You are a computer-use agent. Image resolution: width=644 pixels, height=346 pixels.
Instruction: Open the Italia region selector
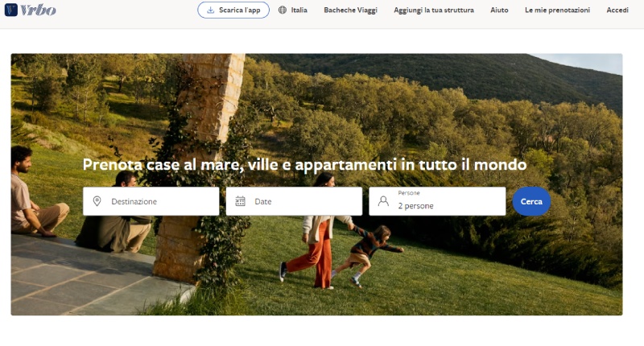pyautogui.click(x=292, y=10)
